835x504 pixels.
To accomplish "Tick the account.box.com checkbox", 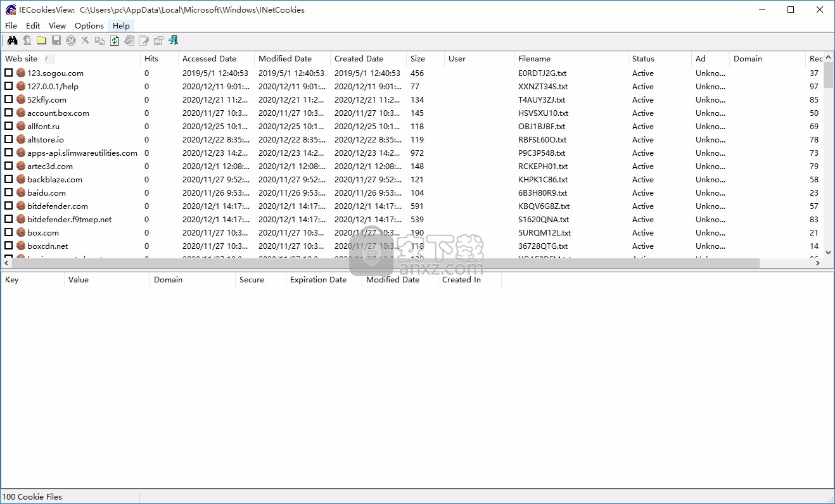I will [9, 113].
